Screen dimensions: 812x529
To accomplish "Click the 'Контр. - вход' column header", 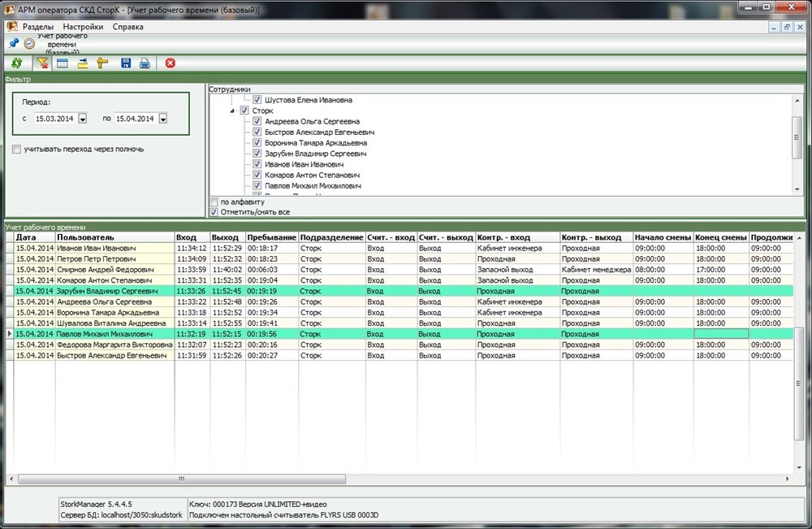I will point(518,237).
